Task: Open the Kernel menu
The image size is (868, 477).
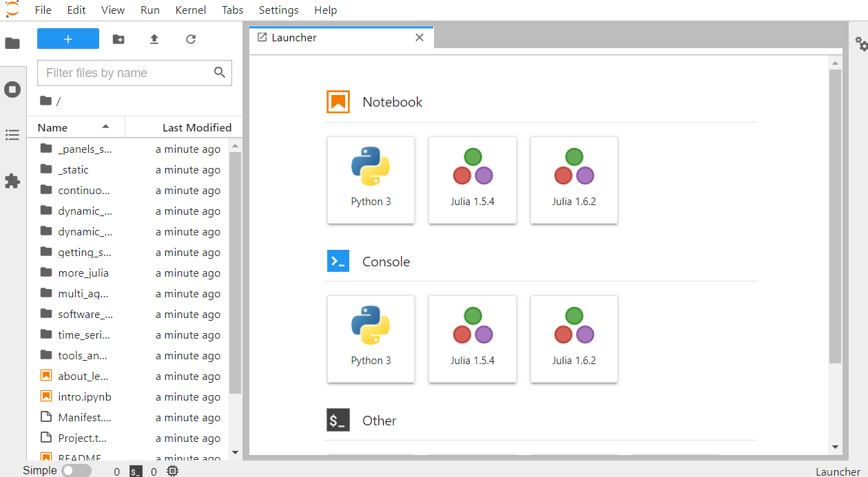Action: (191, 10)
